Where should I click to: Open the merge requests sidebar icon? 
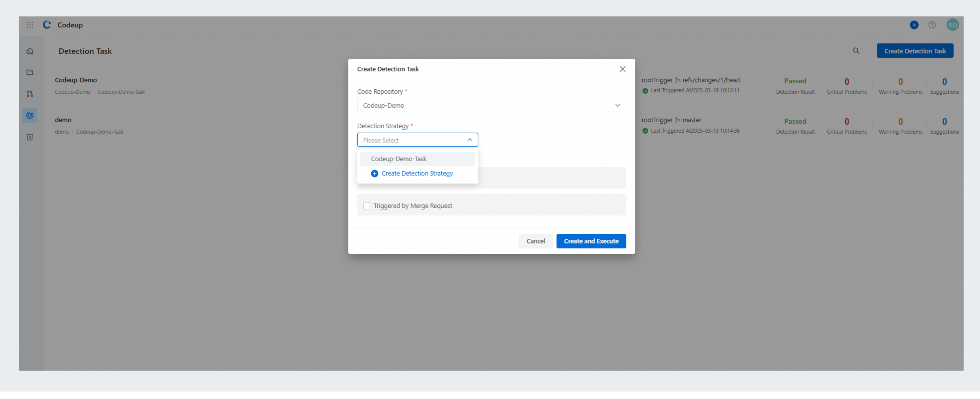pos(30,94)
